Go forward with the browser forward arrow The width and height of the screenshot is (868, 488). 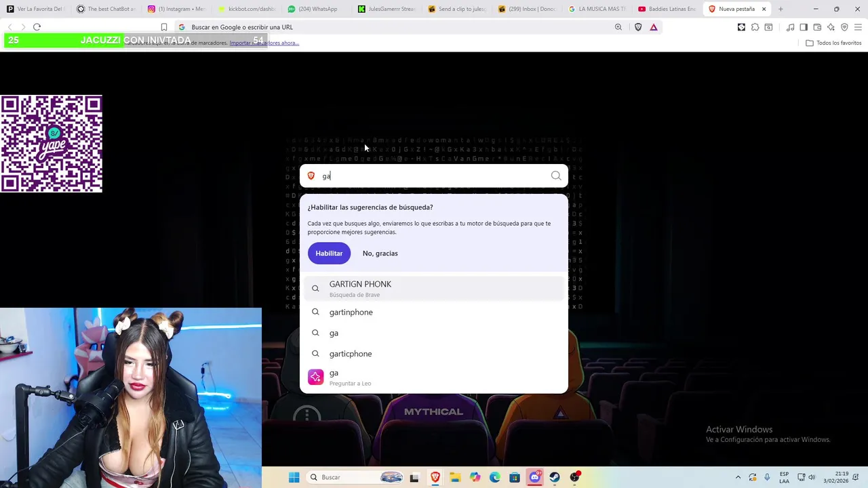(23, 27)
